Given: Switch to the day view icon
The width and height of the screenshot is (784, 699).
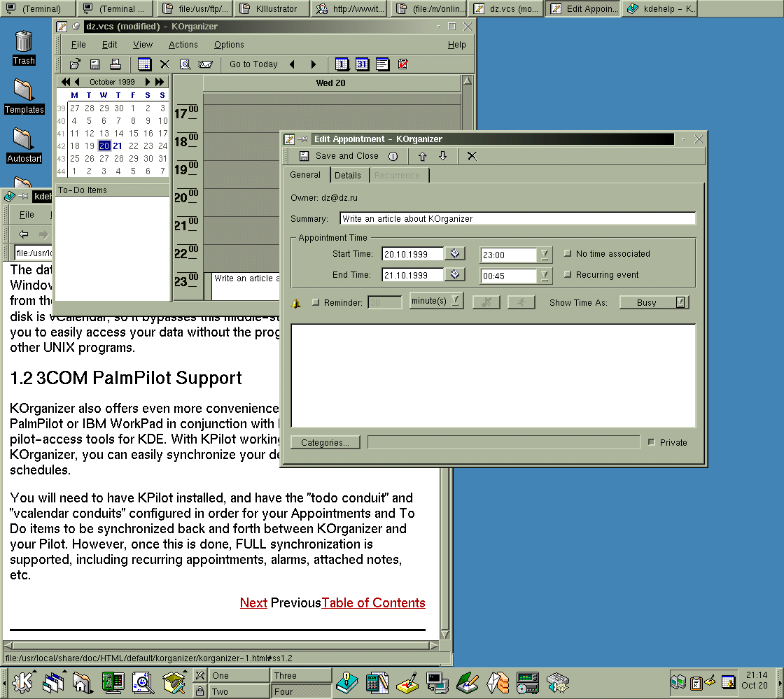Looking at the screenshot, I should pyautogui.click(x=342, y=64).
